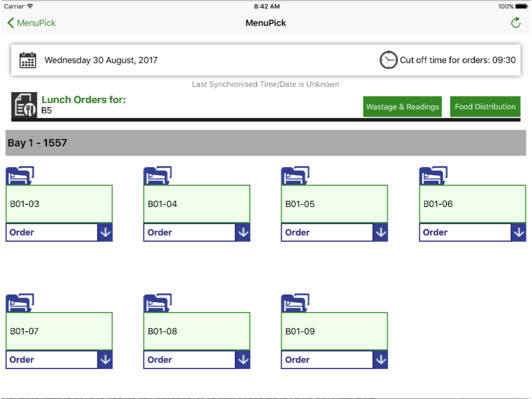Click the 'Lunch Orders for:' heading

click(x=84, y=100)
